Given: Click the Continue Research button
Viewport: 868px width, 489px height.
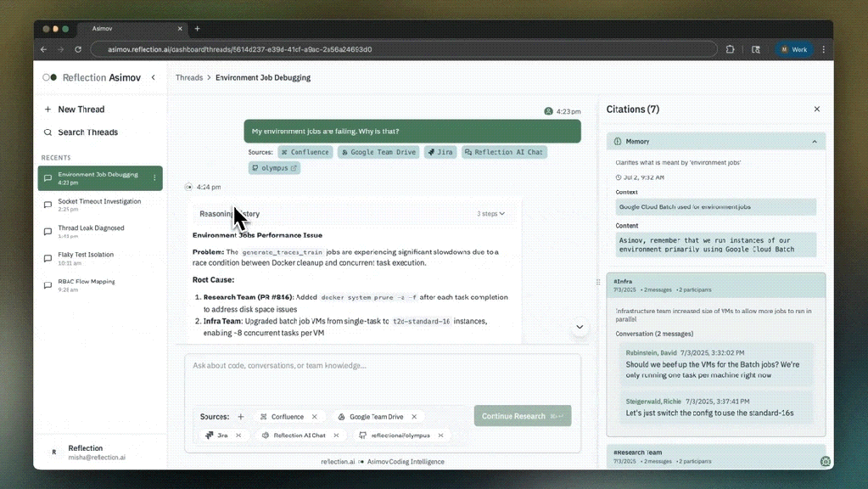Looking at the screenshot, I should click(x=522, y=416).
